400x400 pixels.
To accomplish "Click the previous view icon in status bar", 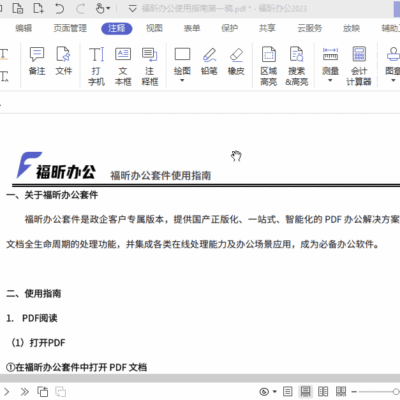I will click(x=43, y=391).
